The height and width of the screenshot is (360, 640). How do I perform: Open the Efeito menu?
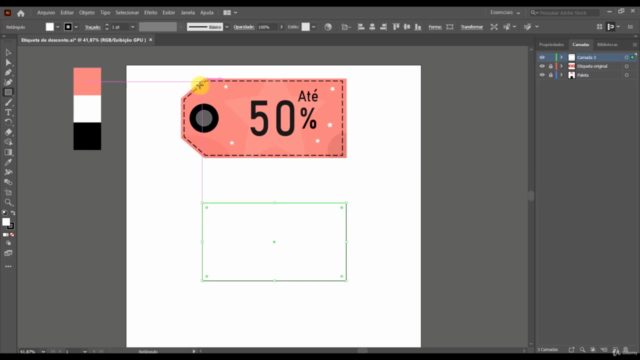tap(150, 13)
